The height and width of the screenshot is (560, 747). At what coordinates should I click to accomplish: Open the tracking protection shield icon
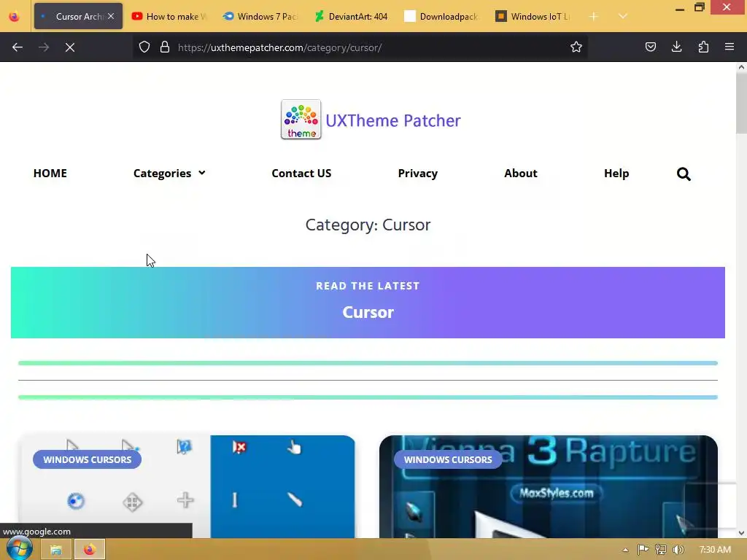[144, 47]
